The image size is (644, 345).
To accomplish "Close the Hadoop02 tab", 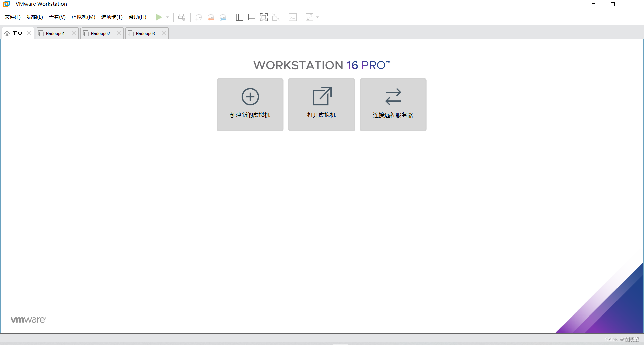I will 119,33.
